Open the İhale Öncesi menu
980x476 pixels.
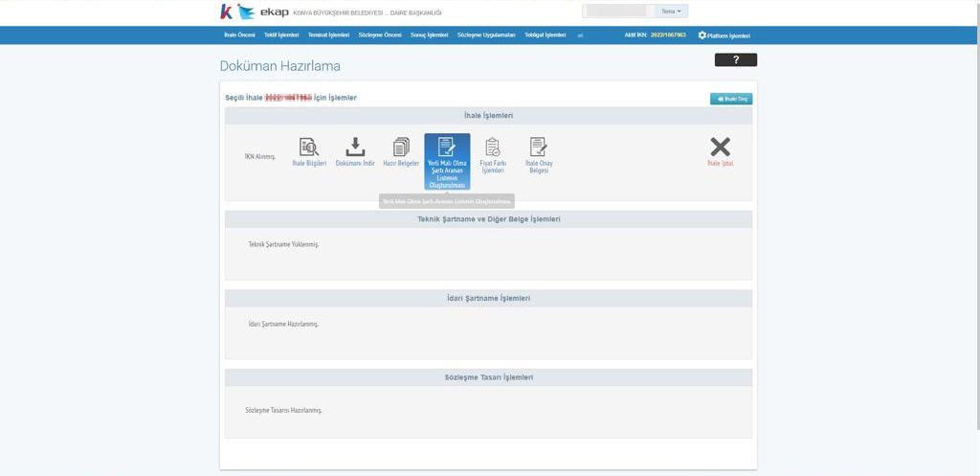coord(239,35)
